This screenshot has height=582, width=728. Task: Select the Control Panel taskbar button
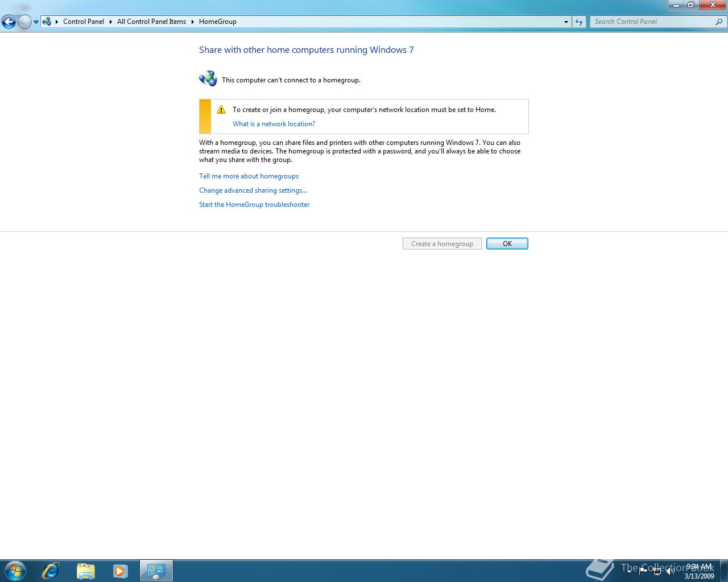click(156, 571)
